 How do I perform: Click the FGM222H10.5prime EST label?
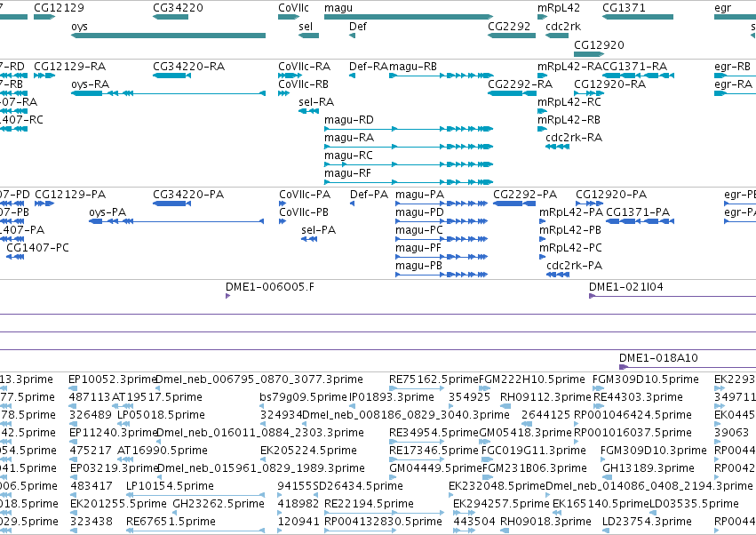pyautogui.click(x=532, y=379)
